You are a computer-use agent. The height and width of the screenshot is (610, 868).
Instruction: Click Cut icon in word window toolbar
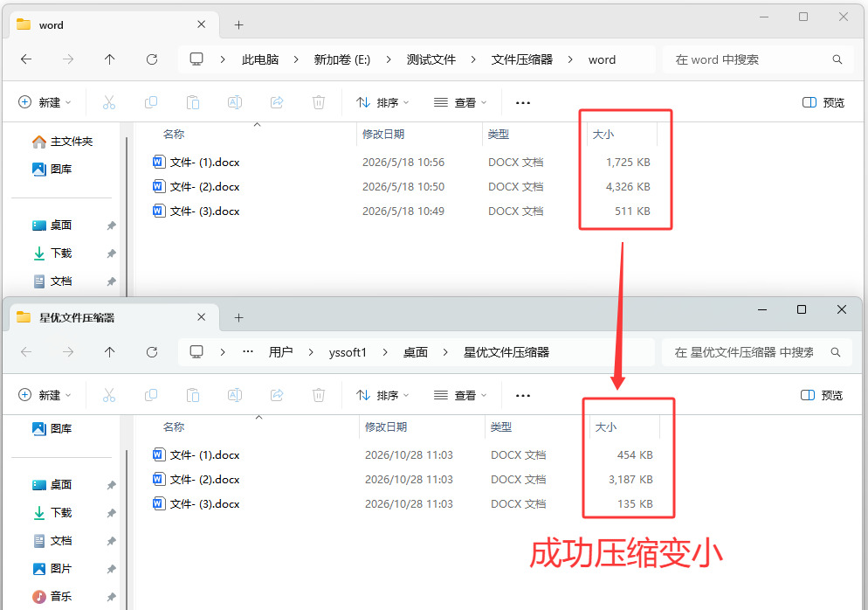click(x=109, y=102)
